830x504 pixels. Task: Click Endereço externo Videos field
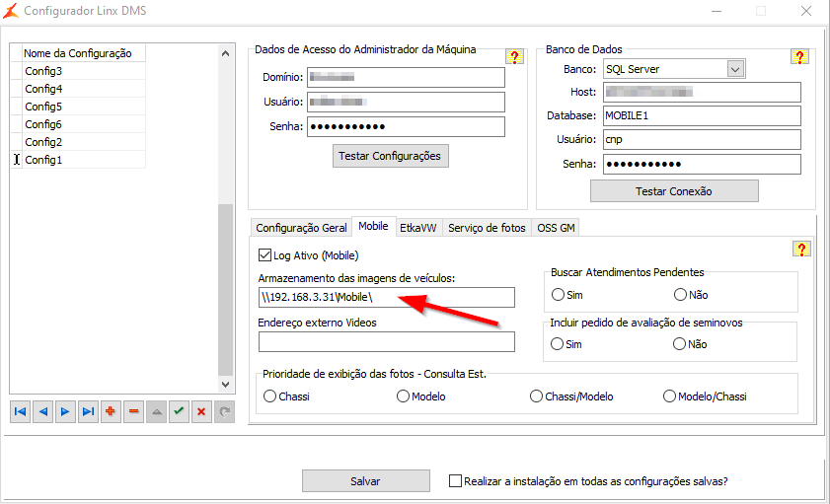tap(387, 341)
